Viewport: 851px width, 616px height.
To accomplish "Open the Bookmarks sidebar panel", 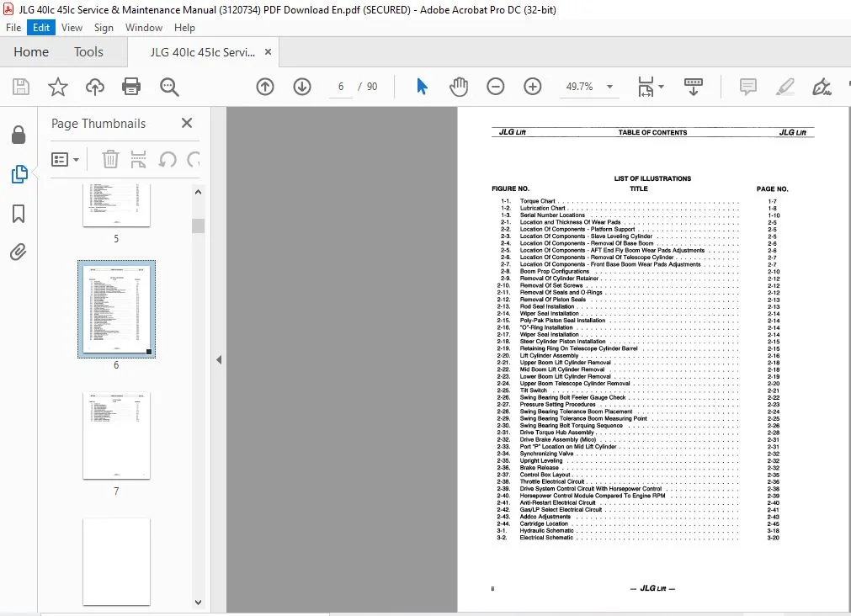I will coord(19,214).
